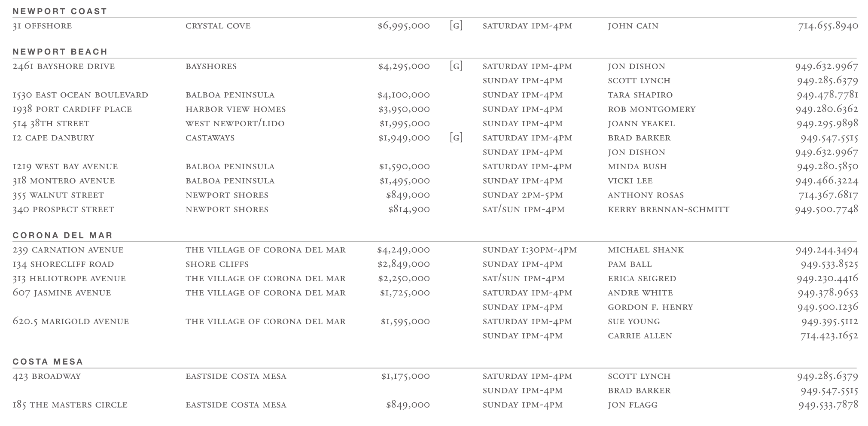This screenshot has height=426, width=868.
Task: Click the Shore Cliffs neighborhood name
Action: (x=217, y=265)
